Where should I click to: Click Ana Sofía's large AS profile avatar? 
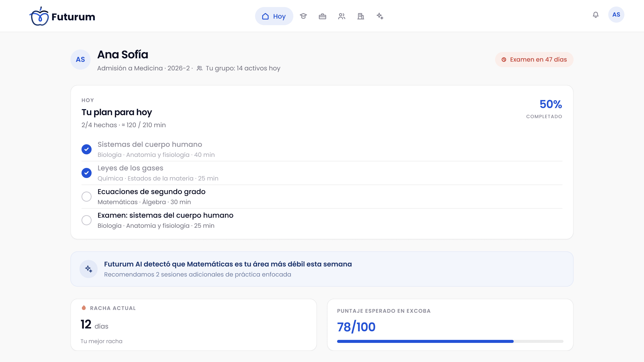(x=80, y=60)
